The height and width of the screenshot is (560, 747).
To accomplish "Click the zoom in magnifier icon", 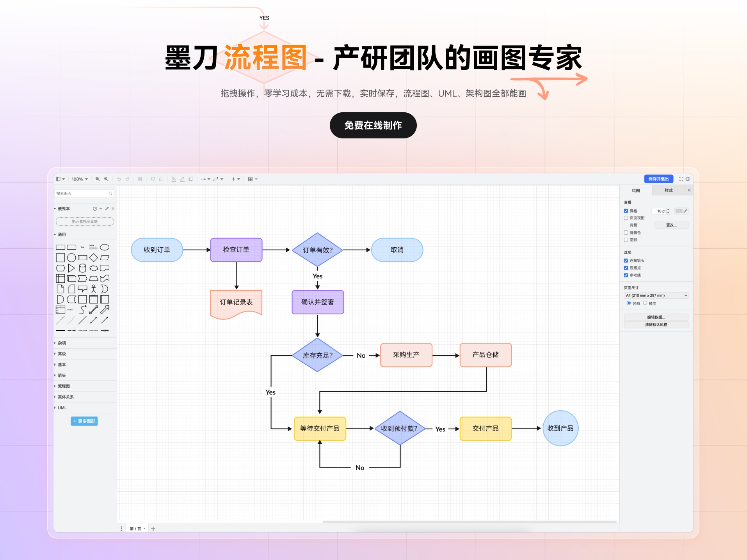I will [x=98, y=179].
